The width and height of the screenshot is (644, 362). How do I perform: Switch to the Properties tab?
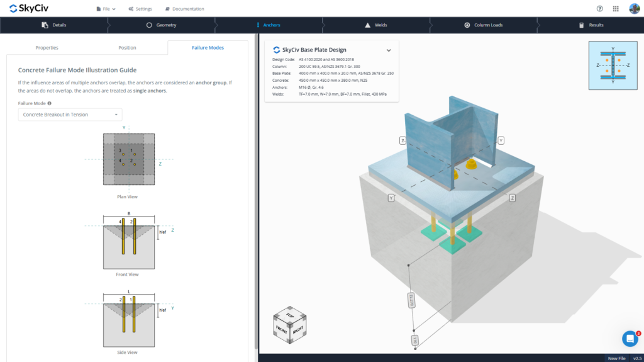(x=47, y=48)
